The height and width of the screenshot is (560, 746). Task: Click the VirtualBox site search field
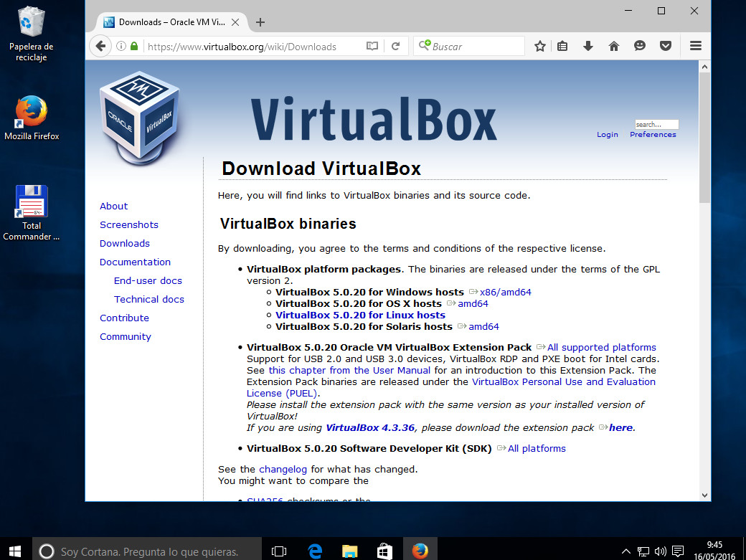point(656,125)
